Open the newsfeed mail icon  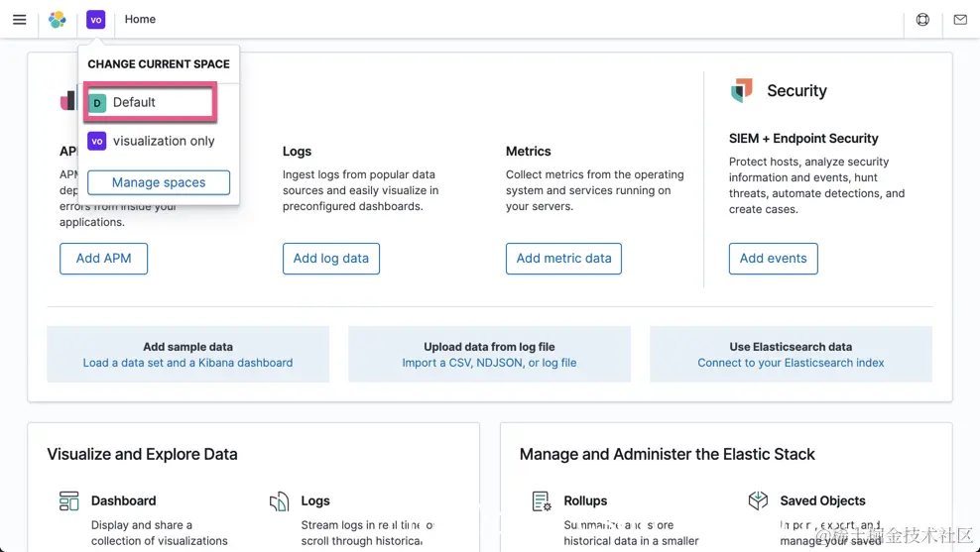[960, 20]
